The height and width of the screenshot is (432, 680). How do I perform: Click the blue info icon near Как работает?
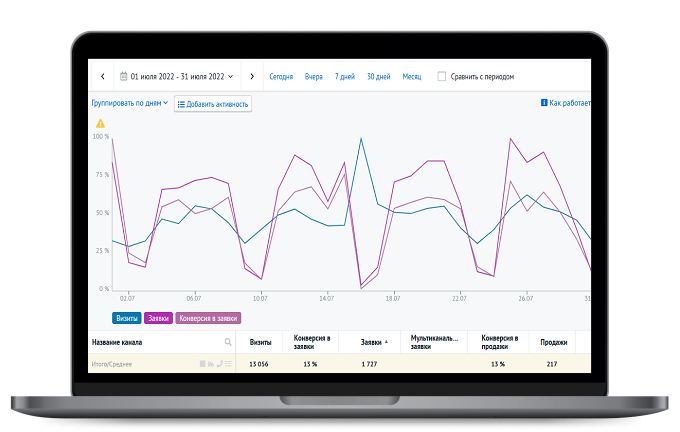(x=544, y=103)
